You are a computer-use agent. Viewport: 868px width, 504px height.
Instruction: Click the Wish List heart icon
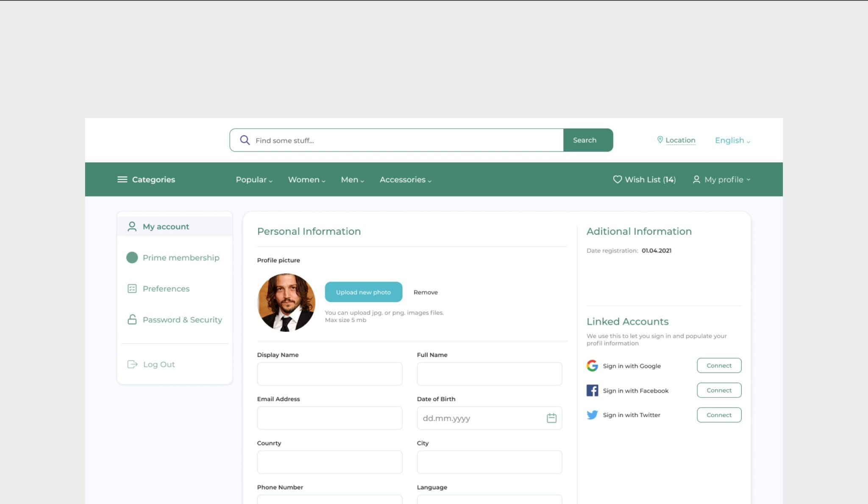click(x=618, y=179)
